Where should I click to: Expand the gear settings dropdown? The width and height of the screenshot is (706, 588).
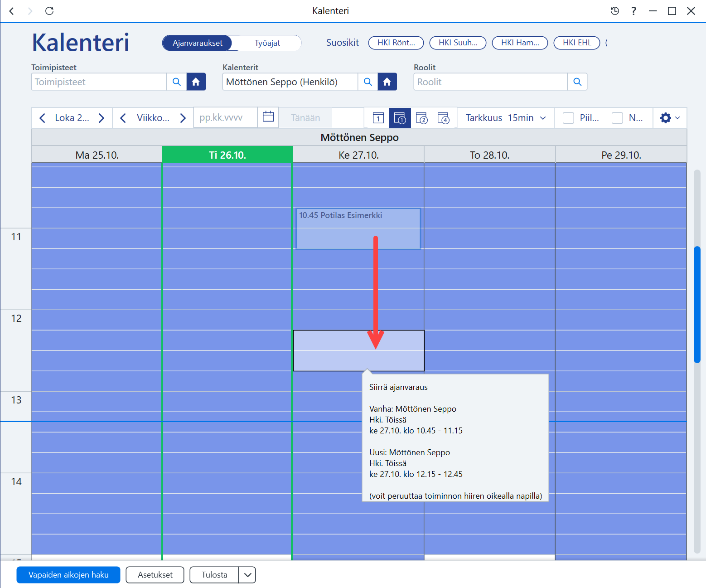(x=670, y=118)
